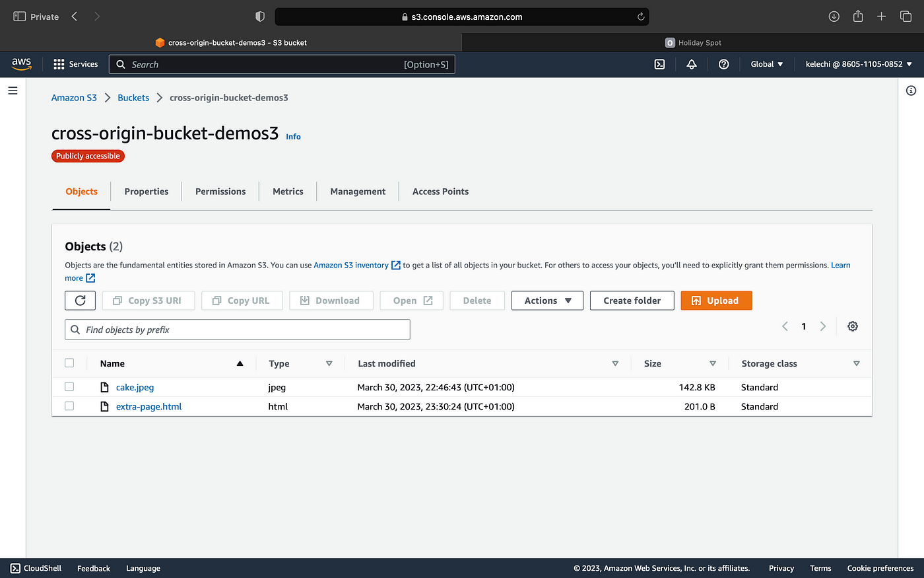
Task: Reload the page in Safari address bar
Action: click(641, 17)
